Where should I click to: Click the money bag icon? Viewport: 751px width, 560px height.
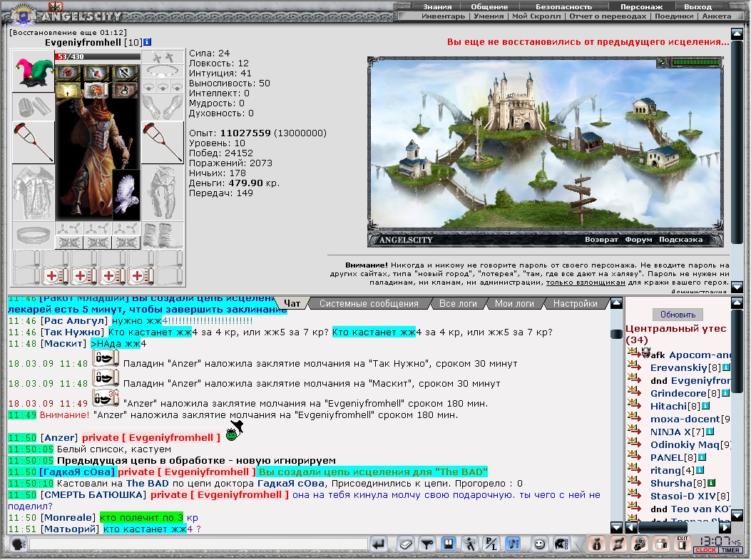tap(596, 544)
